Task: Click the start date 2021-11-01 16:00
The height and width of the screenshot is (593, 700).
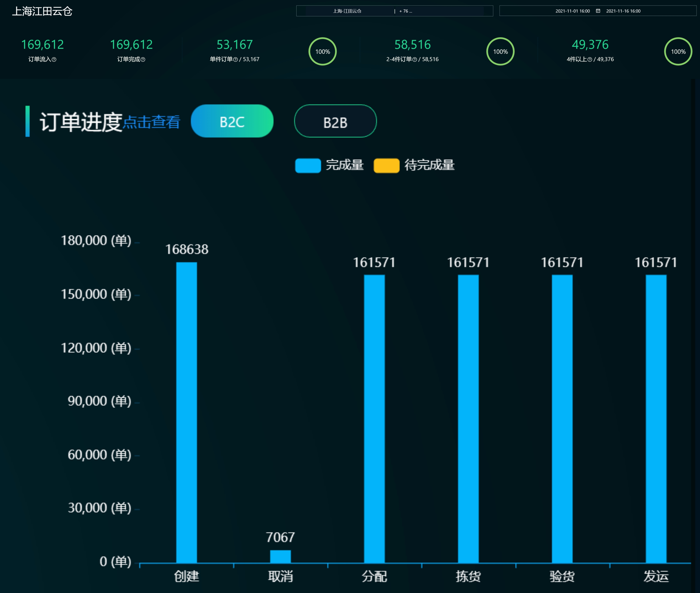Action: (573, 11)
